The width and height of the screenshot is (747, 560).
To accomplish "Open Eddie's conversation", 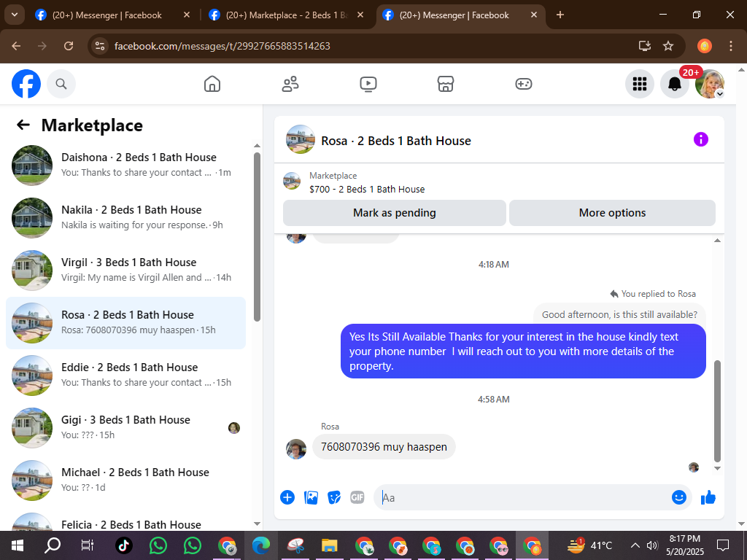I will tap(125, 376).
